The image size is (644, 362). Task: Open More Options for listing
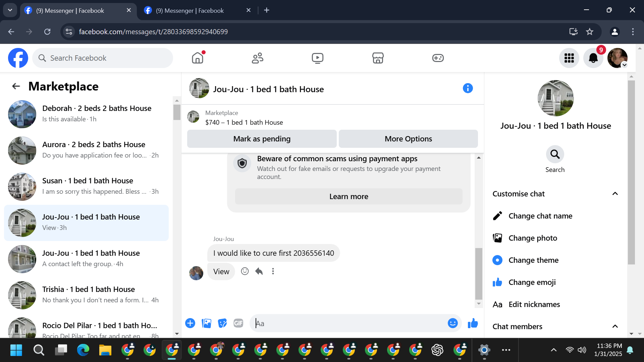[x=408, y=139]
